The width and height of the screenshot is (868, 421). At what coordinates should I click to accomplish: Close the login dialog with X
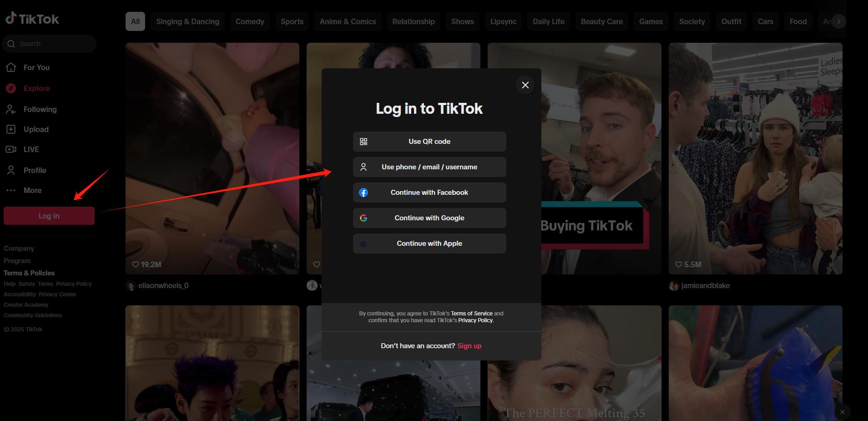525,85
